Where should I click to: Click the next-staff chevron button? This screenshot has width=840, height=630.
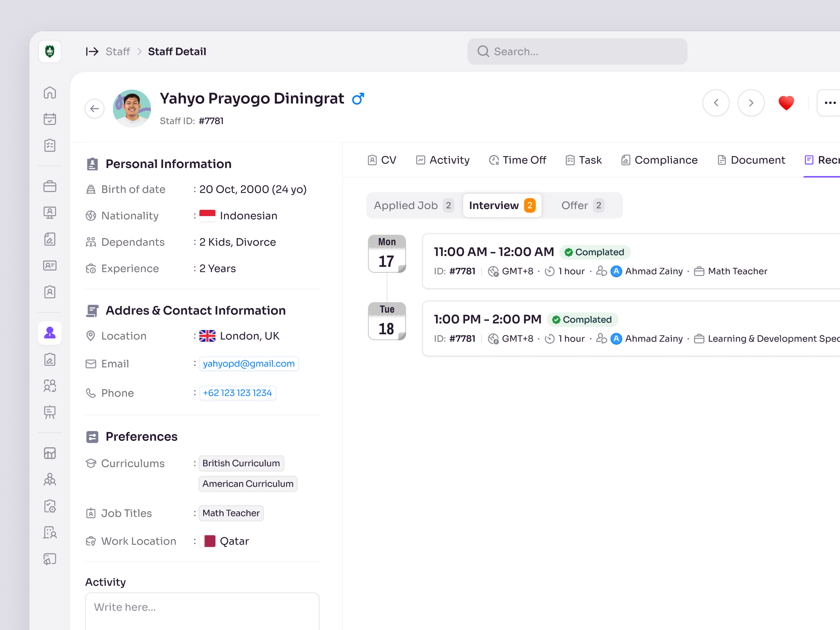(751, 103)
